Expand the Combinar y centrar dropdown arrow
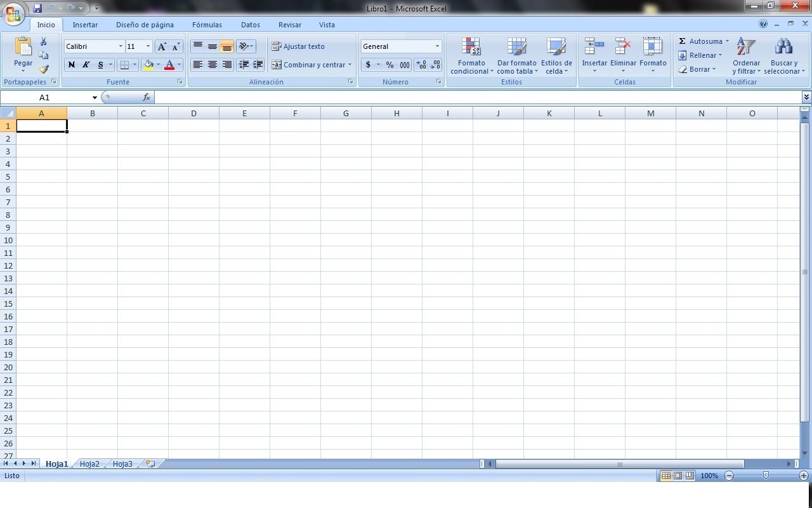812x508 pixels. point(350,65)
